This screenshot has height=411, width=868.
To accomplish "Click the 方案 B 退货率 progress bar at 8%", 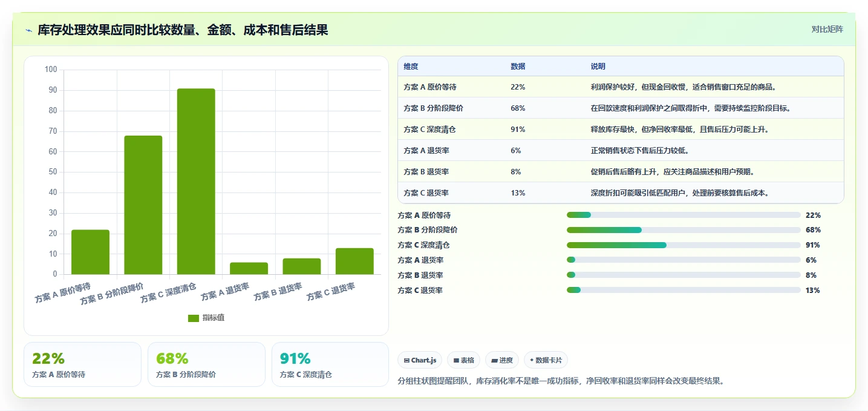I will (684, 275).
